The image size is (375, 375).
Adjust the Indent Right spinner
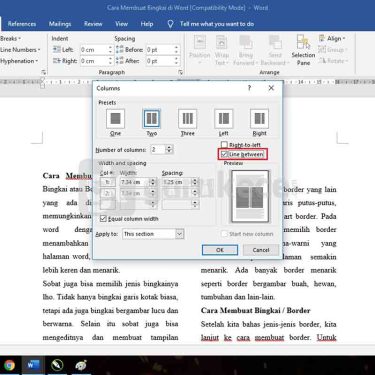pyautogui.click(x=110, y=61)
